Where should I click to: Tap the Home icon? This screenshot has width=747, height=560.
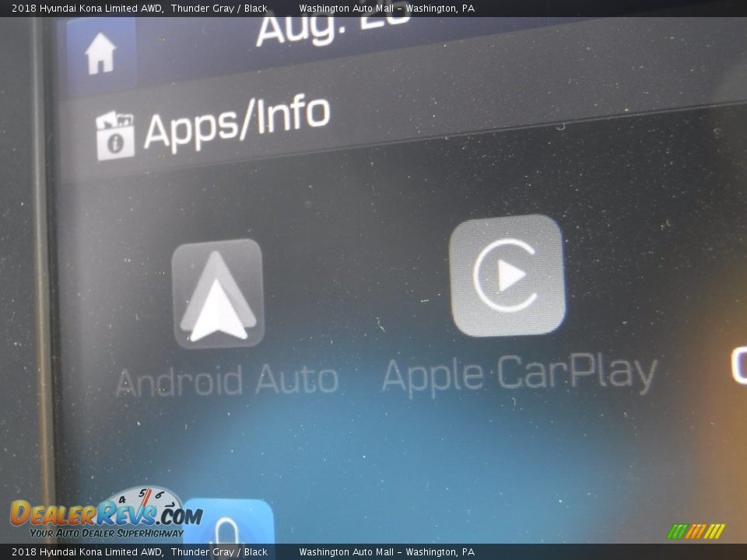tap(100, 54)
